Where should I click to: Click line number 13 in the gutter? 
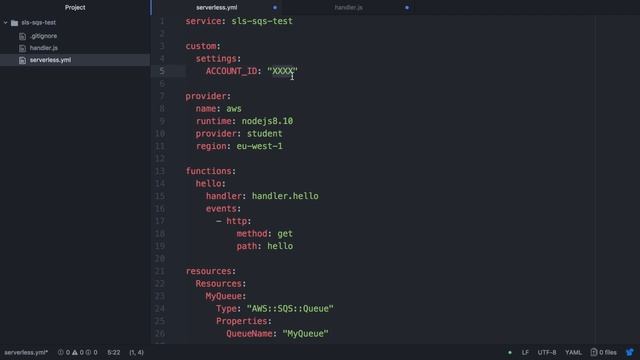[x=160, y=171]
